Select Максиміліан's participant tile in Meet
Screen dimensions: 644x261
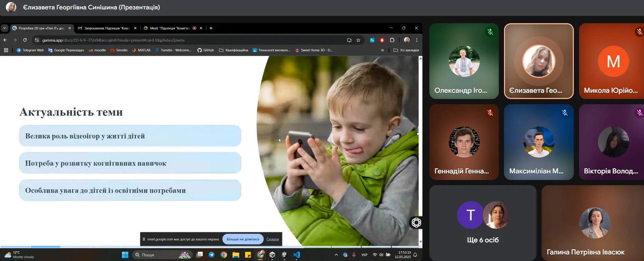(x=539, y=142)
